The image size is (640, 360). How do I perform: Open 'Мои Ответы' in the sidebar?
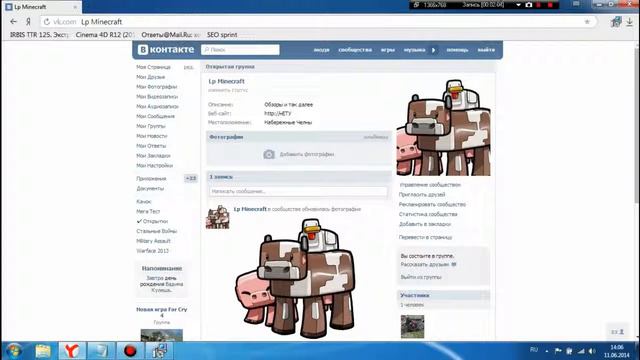(x=151, y=145)
